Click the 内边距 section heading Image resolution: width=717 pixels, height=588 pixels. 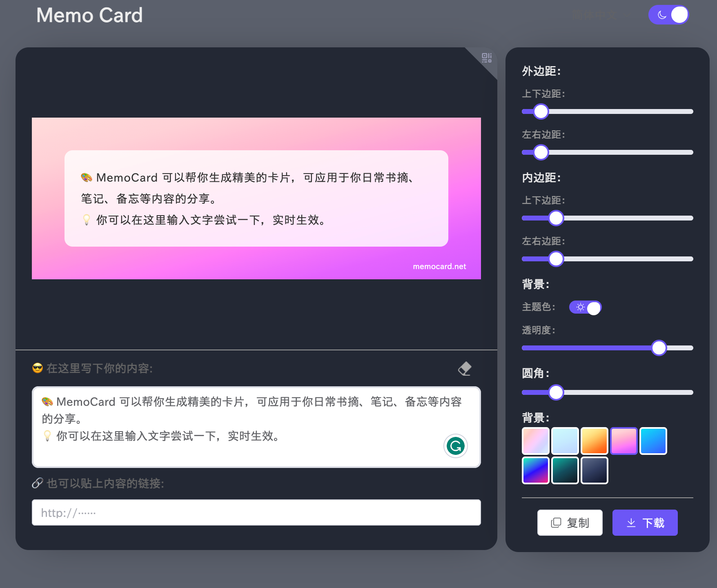tap(541, 178)
